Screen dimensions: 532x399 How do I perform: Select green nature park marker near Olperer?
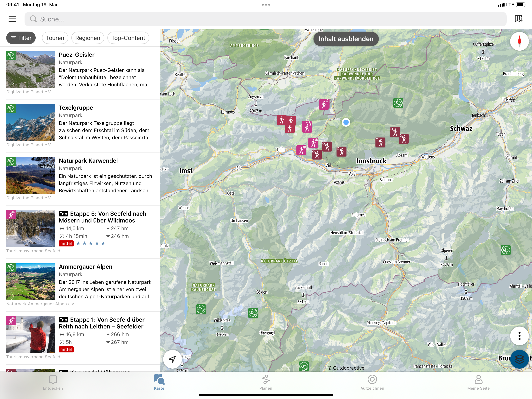506,250
